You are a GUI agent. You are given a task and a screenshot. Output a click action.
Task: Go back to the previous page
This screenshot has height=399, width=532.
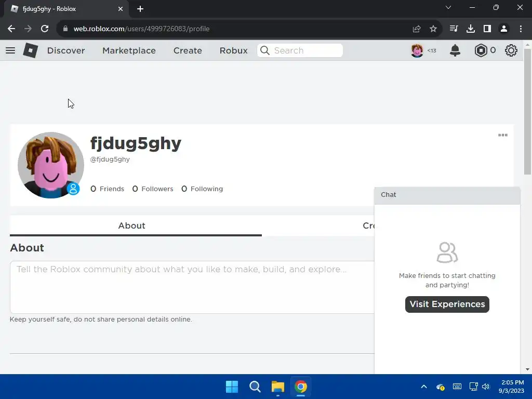[11, 29]
